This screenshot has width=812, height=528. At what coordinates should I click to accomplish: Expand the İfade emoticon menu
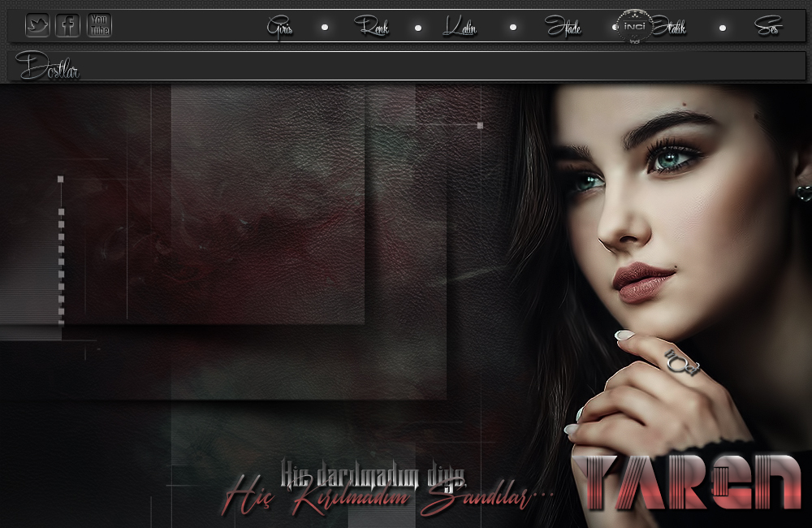pos(564,28)
